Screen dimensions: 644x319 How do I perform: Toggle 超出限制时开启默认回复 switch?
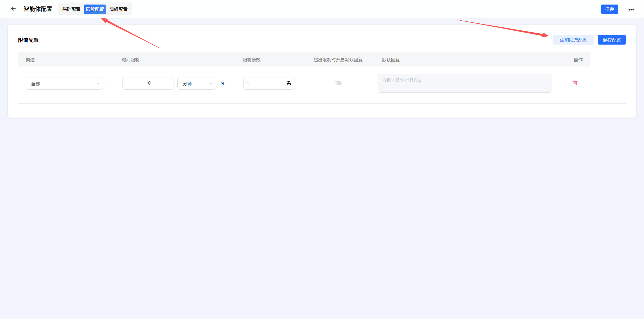(x=337, y=83)
